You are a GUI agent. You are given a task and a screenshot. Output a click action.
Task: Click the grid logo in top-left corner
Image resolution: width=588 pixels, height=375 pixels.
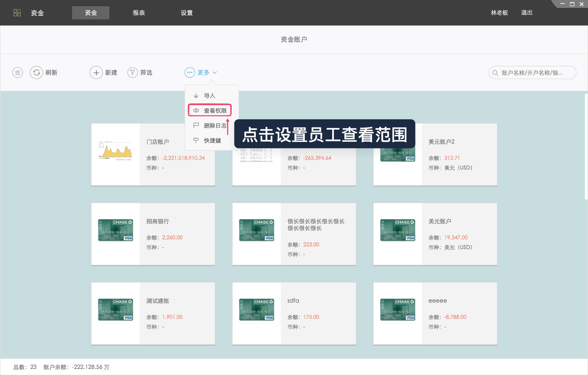tap(17, 12)
